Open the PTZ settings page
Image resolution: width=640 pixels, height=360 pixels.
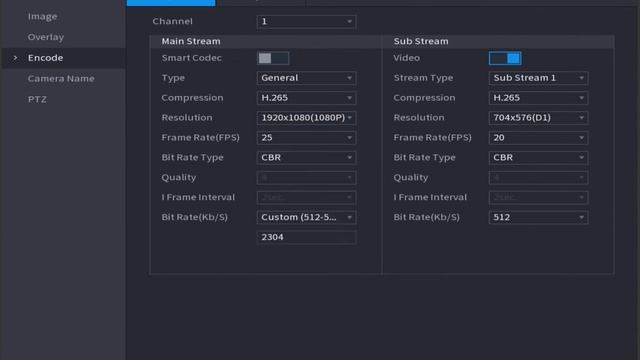point(37,99)
